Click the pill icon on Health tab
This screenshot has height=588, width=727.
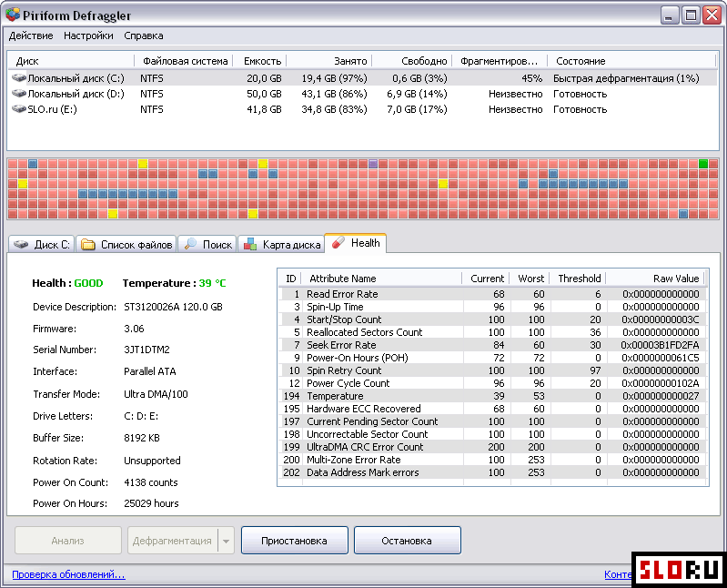point(338,242)
